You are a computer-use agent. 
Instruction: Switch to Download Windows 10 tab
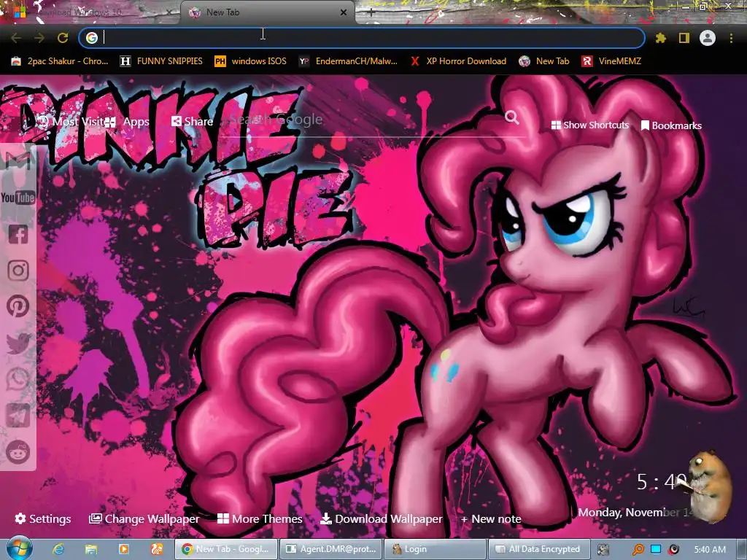tap(90, 12)
